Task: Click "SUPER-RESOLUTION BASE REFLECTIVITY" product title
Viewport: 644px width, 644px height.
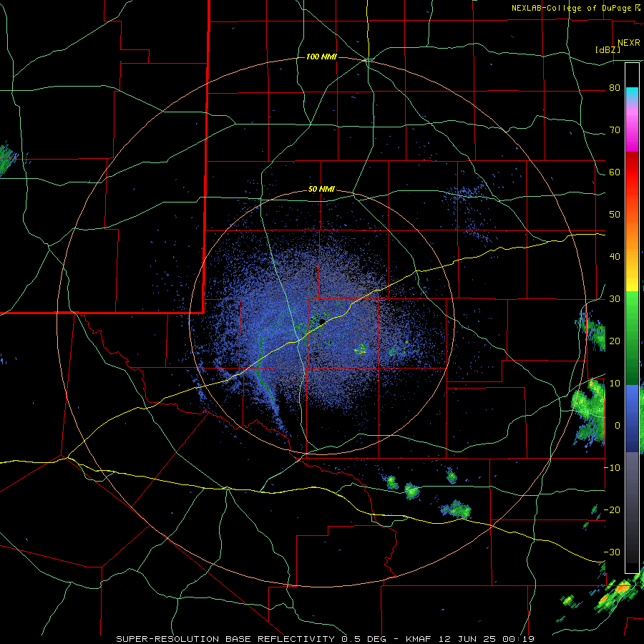Action: pos(225,639)
